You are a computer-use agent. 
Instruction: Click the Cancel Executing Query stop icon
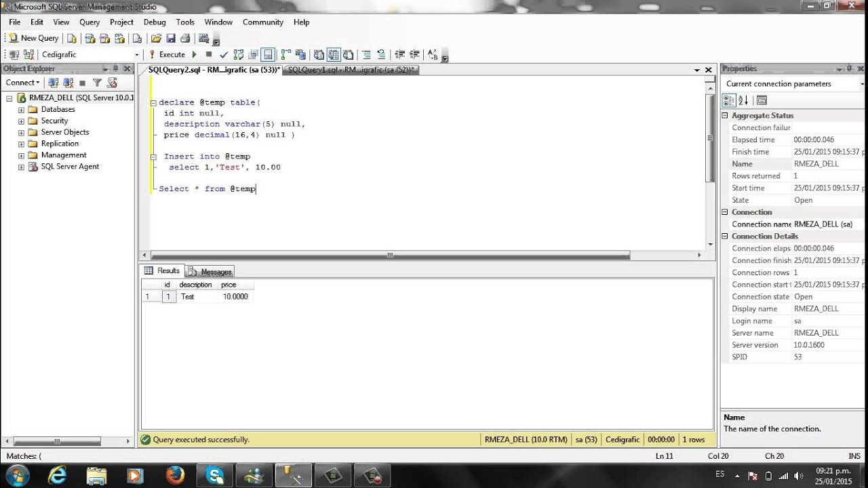point(209,54)
